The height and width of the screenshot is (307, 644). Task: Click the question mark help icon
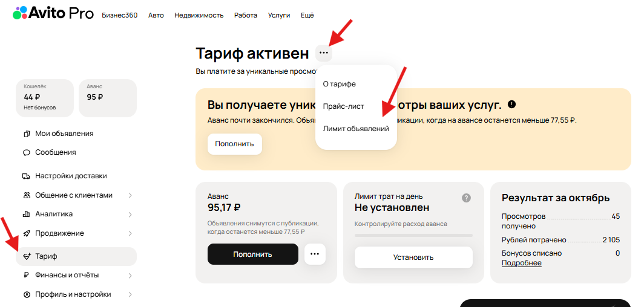[466, 198]
